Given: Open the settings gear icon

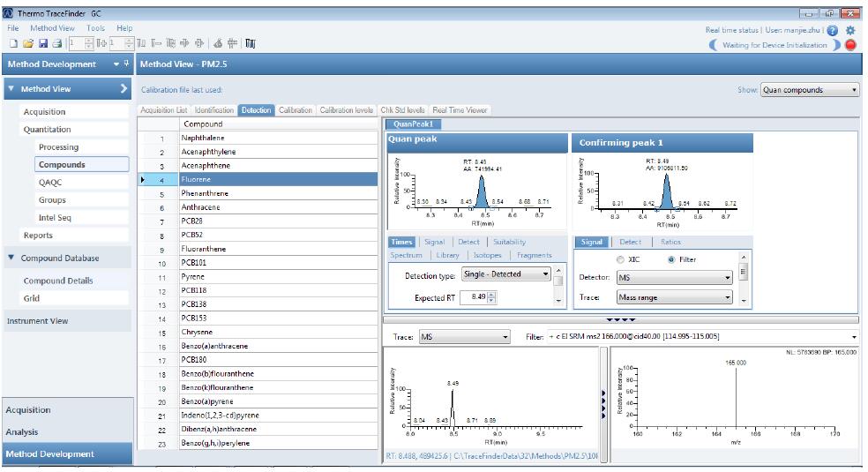Looking at the screenshot, I should pos(850,29).
